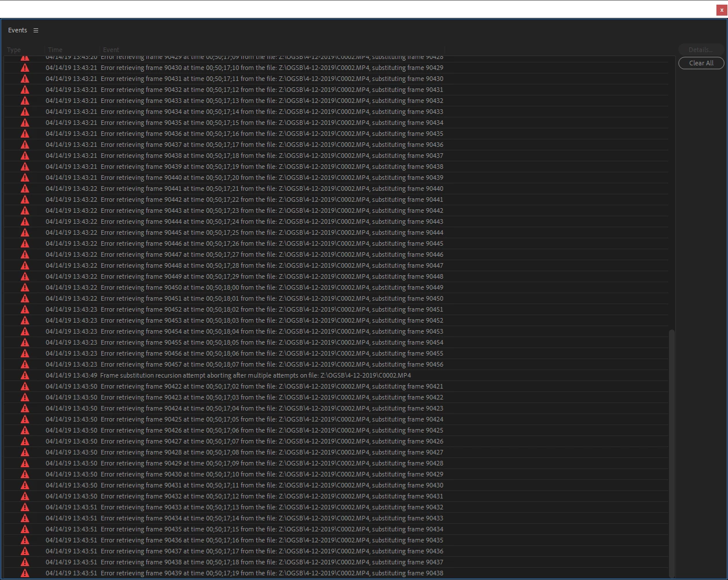This screenshot has height=580, width=728.
Task: Select 'Frame substitution recursion attempt aborting' event text
Action: point(255,375)
